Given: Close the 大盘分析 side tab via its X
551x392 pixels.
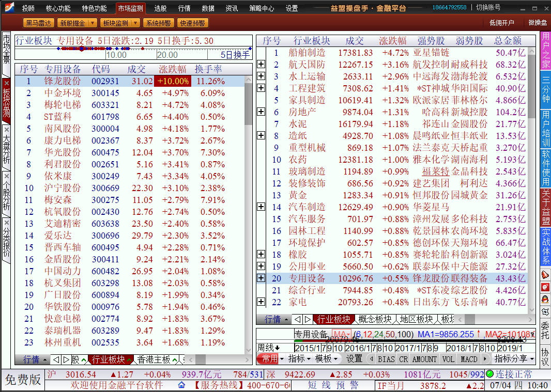Looking at the screenshot, I should pos(6,130).
